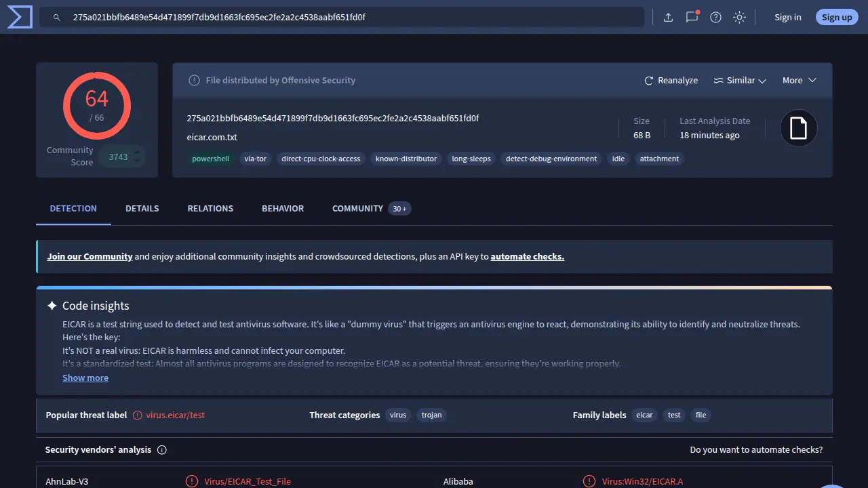
Task: Open the help question mark icon
Action: (715, 18)
